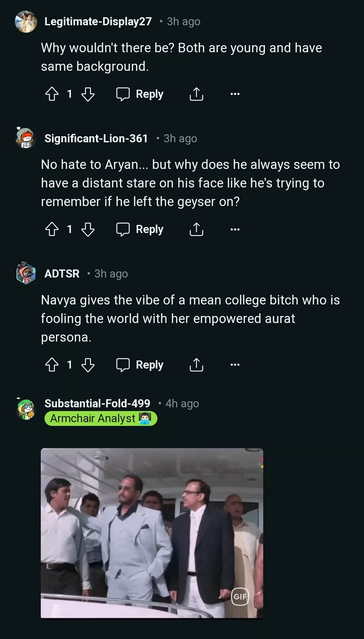Image resolution: width=364 pixels, height=639 pixels.
Task: Share Legitimate-Display27's comment
Action: click(196, 94)
